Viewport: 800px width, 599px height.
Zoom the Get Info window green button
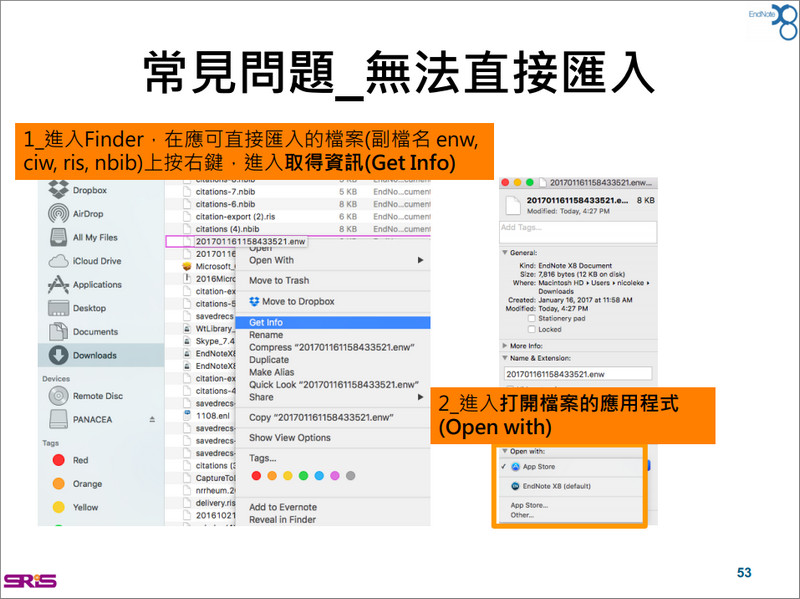[x=530, y=182]
